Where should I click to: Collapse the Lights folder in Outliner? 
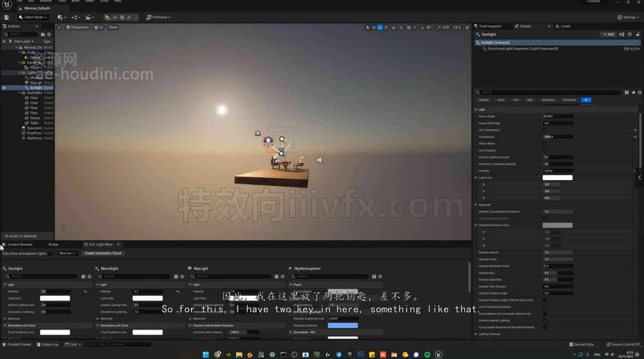point(20,72)
